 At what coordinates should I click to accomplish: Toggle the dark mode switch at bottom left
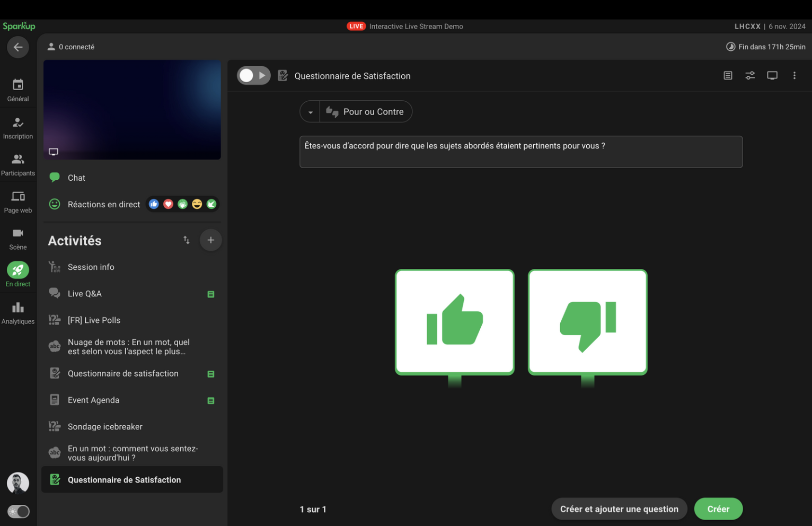[19, 511]
